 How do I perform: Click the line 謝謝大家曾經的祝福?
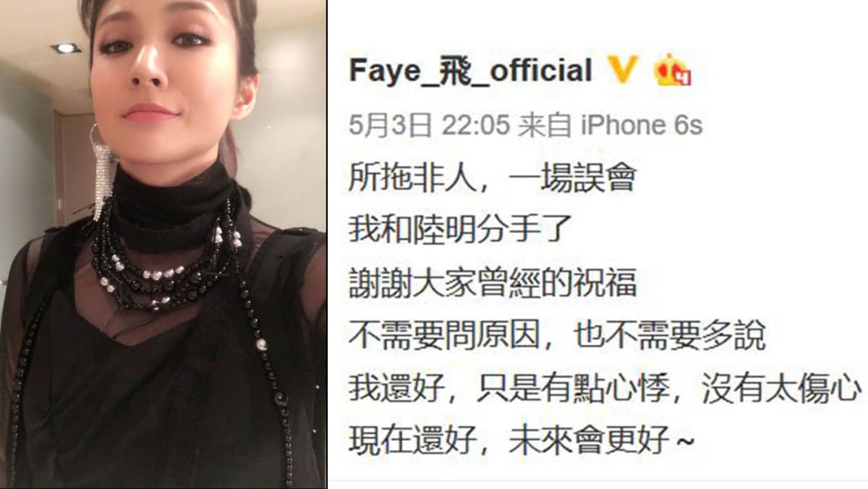(x=493, y=284)
